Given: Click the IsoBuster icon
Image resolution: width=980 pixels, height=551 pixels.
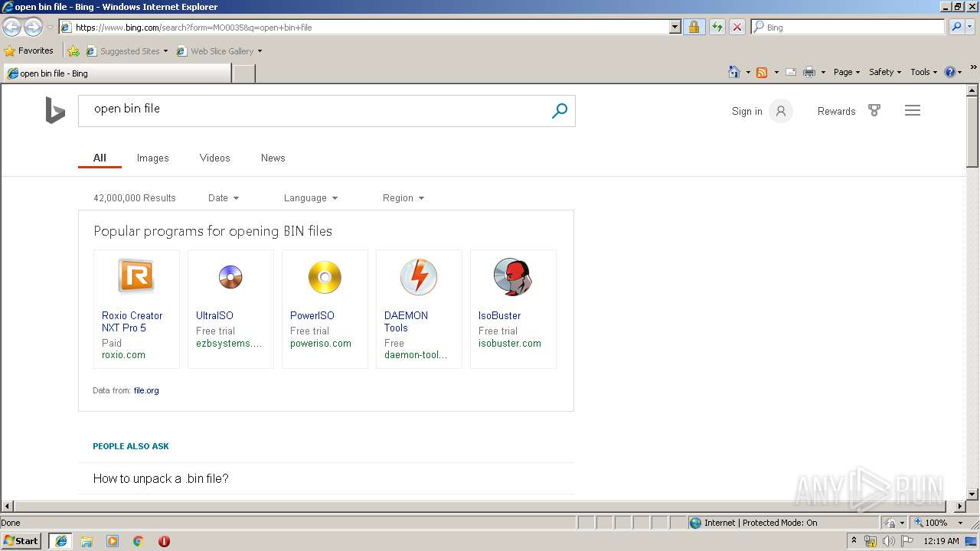Looking at the screenshot, I should (513, 276).
